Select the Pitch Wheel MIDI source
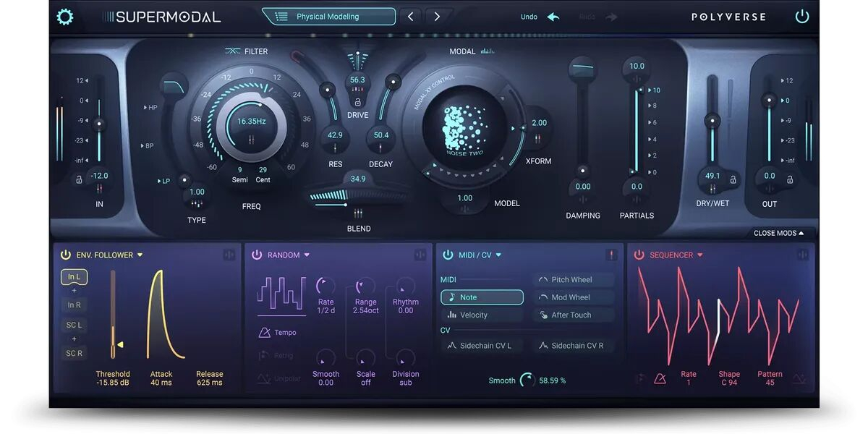 [574, 280]
